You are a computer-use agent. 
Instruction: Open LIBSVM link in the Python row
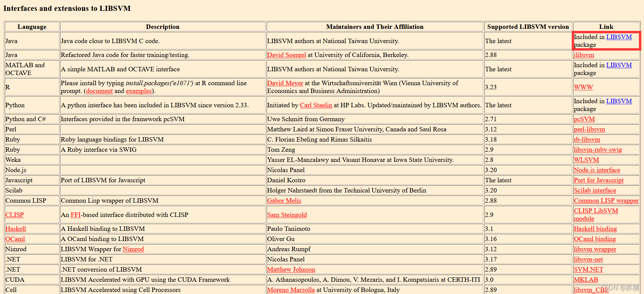pos(619,101)
